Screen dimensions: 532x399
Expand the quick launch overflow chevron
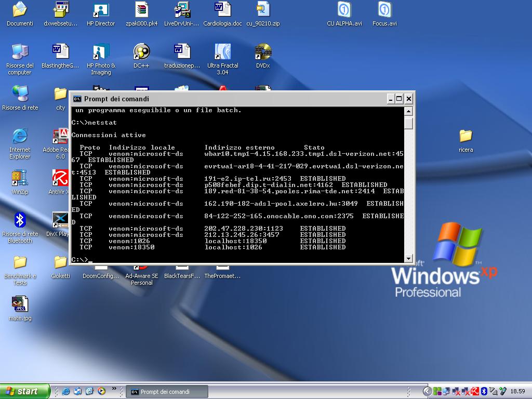point(114,388)
